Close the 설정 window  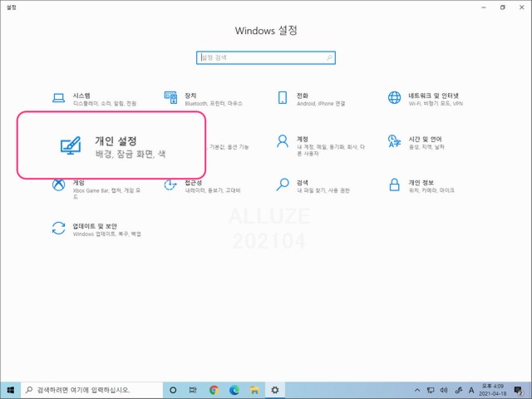pyautogui.click(x=522, y=7)
